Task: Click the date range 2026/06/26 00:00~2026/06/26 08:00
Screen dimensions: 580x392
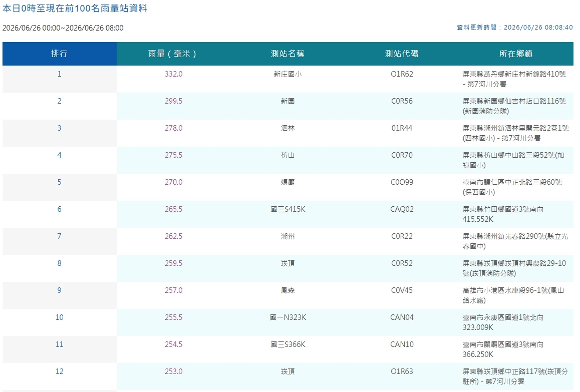Action: (x=63, y=28)
